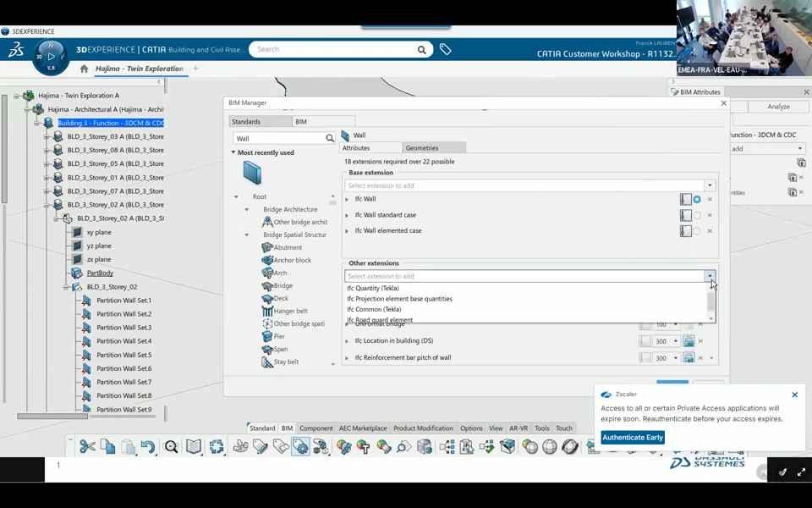Switch to the Geometries tab
The image size is (812, 508).
click(433, 147)
